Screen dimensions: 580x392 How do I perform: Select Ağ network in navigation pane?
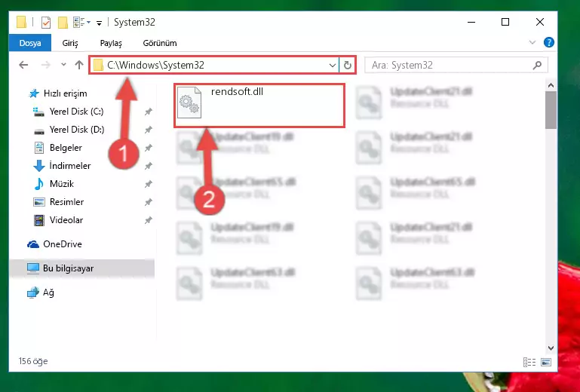point(48,292)
